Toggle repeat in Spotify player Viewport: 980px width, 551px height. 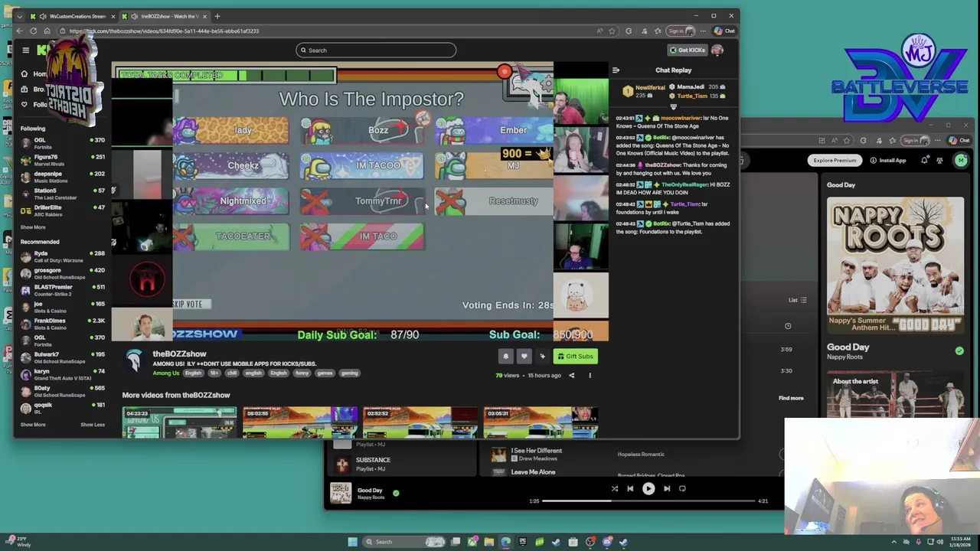(x=682, y=488)
